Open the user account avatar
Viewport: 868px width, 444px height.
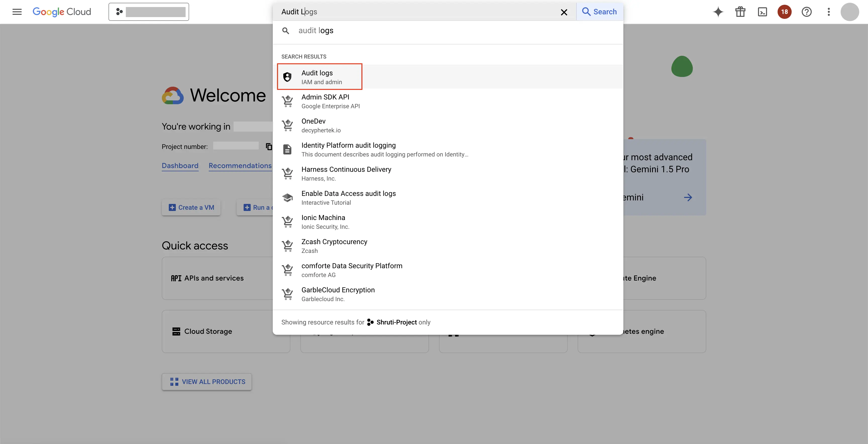[x=850, y=12]
